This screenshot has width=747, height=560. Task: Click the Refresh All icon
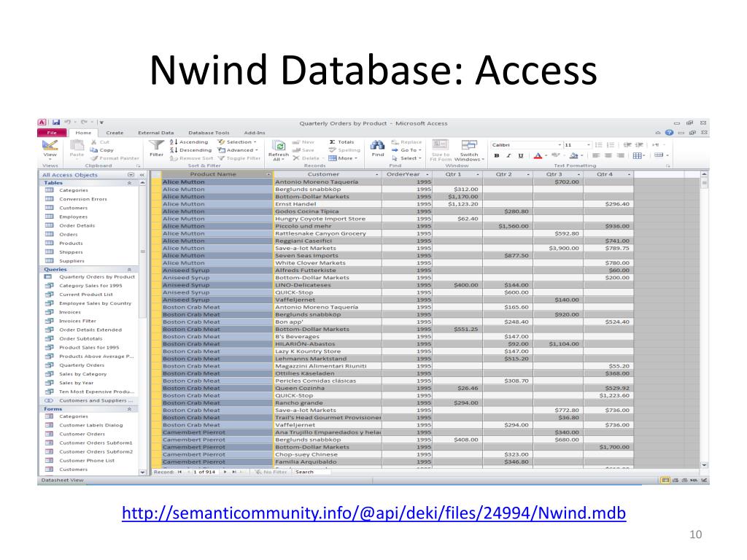tap(279, 146)
